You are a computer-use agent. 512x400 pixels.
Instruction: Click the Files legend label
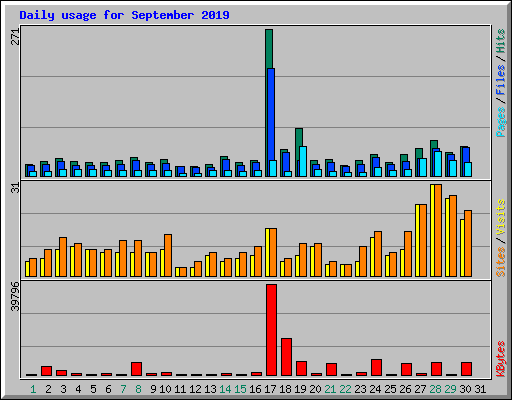[501, 80]
